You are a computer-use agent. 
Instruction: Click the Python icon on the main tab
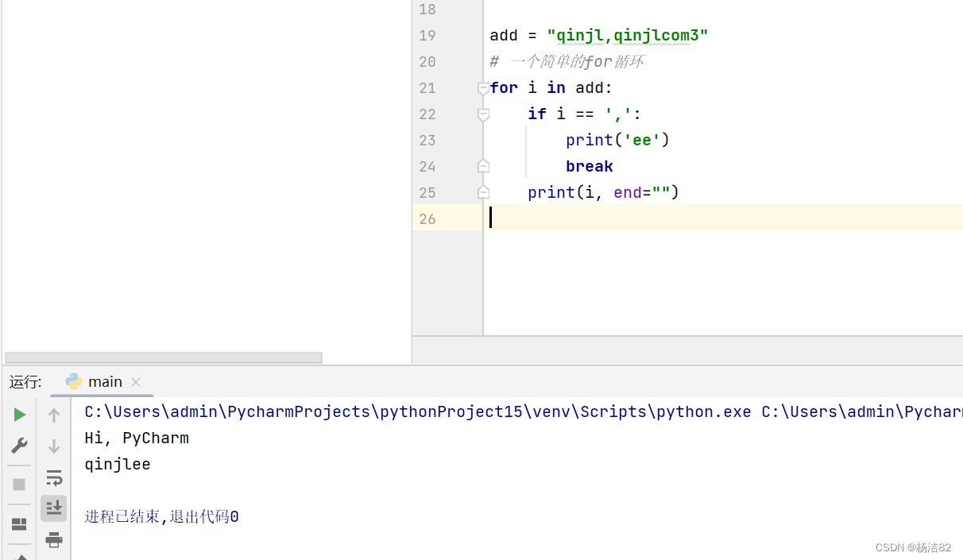(74, 381)
